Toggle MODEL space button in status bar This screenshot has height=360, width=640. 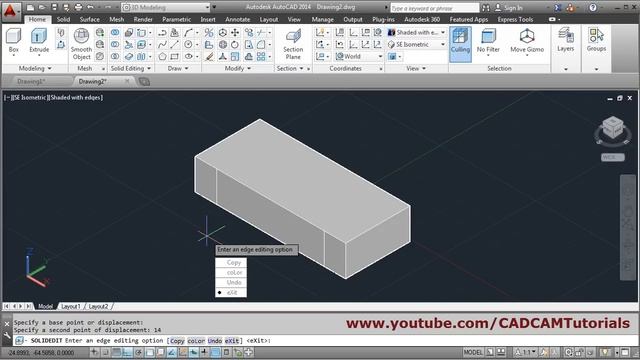pyautogui.click(x=473, y=352)
